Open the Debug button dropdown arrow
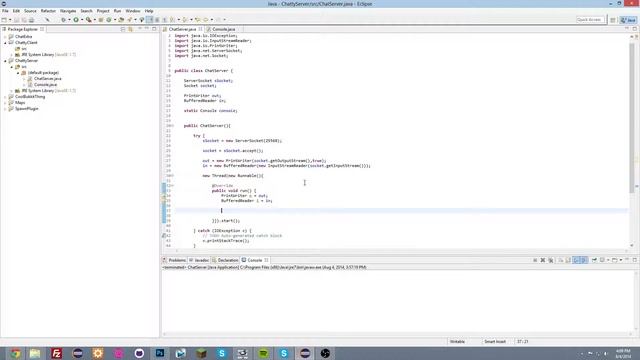 click(69, 20)
